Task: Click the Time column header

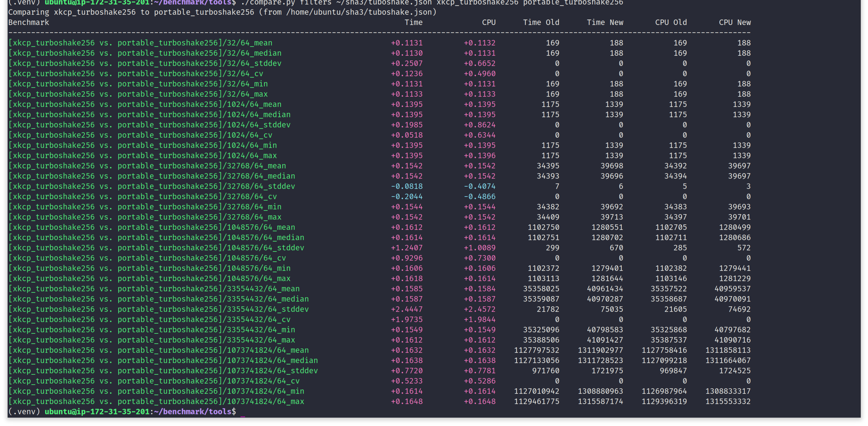Action: click(413, 22)
